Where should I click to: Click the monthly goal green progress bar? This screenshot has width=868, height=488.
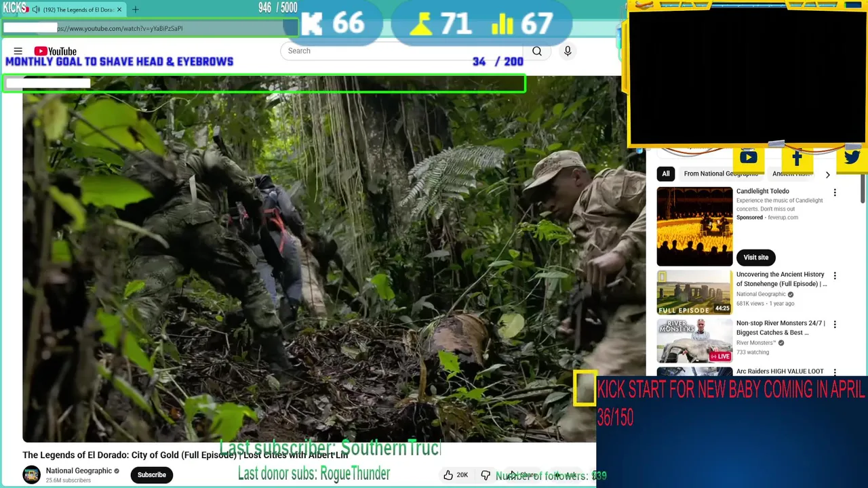coord(264,83)
